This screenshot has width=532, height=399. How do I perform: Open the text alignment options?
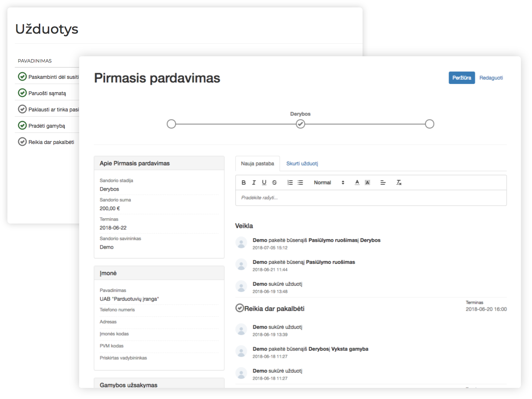pyautogui.click(x=383, y=182)
